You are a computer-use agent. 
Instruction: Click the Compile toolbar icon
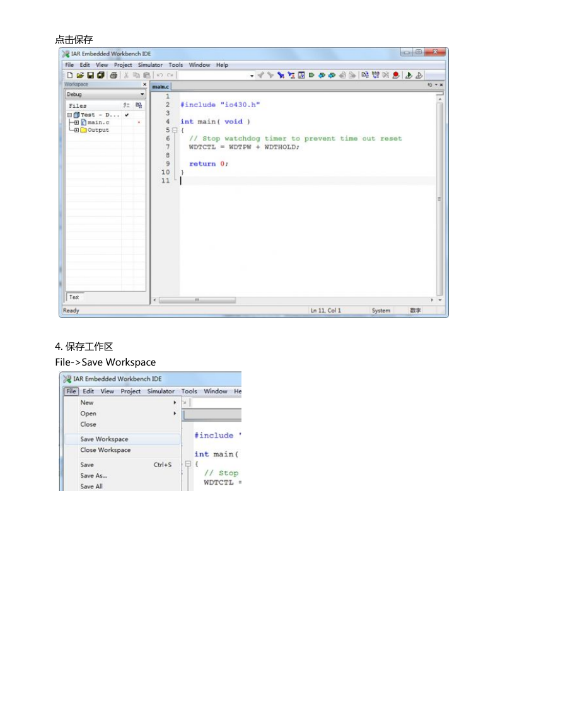[365, 75]
